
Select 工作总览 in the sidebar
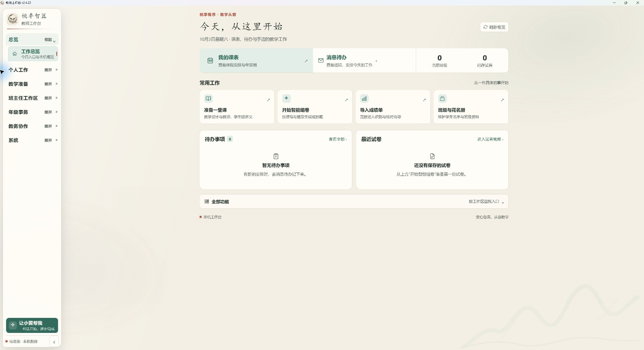coord(33,54)
